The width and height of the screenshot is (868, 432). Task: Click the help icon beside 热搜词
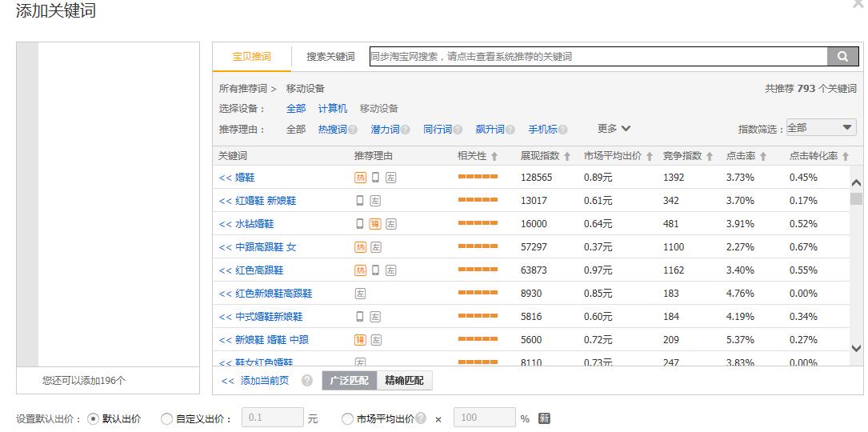(x=353, y=130)
